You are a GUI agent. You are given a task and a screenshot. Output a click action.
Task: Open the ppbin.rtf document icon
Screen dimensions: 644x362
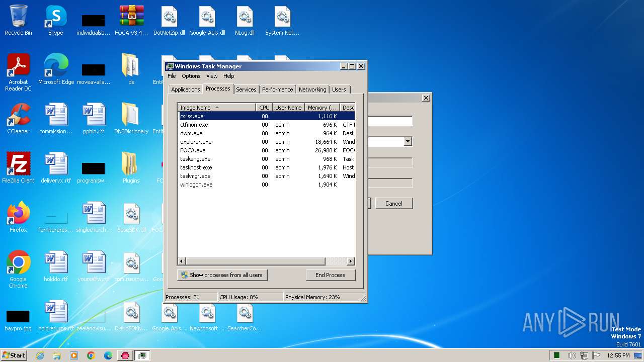[94, 119]
